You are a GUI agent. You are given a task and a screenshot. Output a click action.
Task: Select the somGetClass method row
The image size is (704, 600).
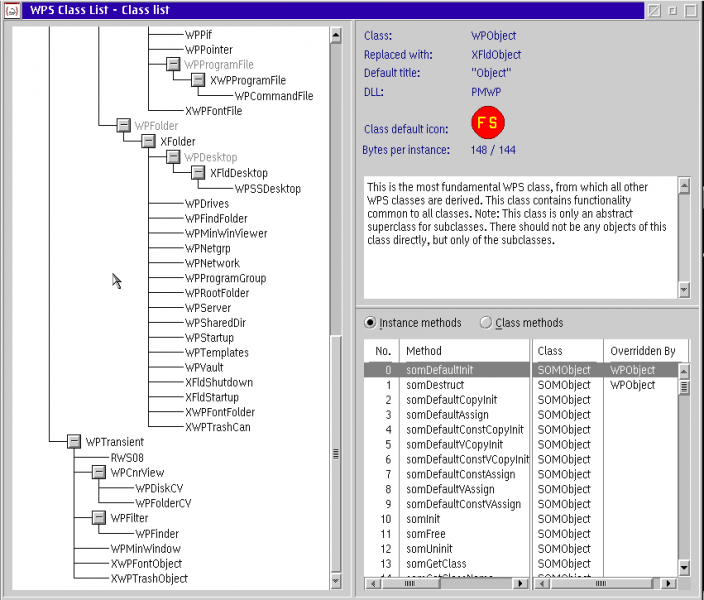pos(521,564)
